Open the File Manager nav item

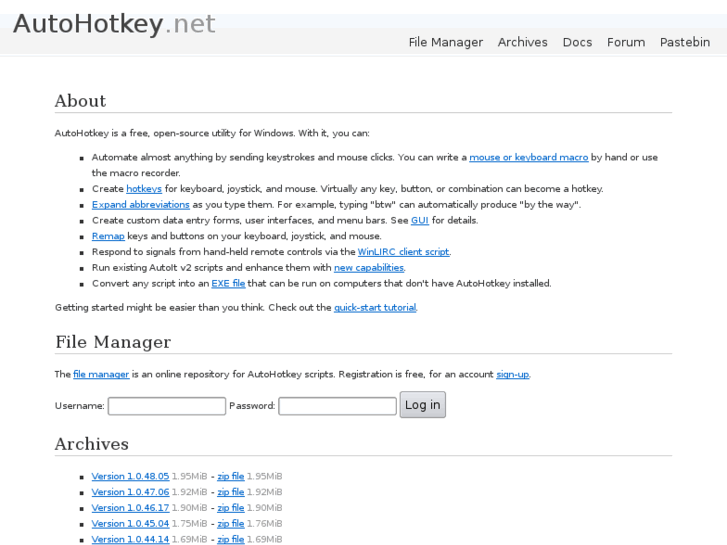pyautogui.click(x=446, y=42)
